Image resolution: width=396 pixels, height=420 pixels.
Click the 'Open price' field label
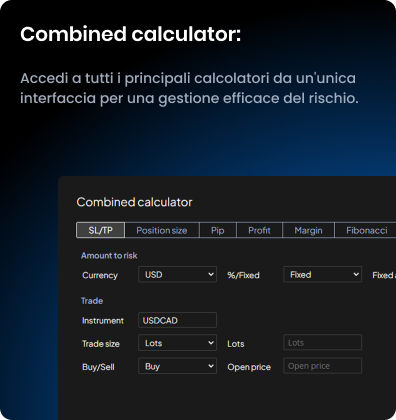click(x=249, y=367)
